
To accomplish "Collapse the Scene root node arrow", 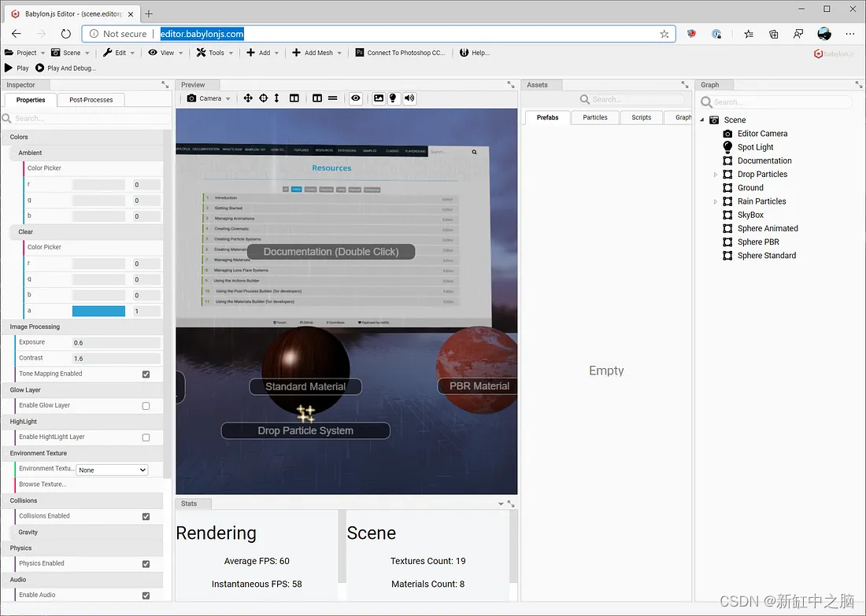I will tap(702, 120).
